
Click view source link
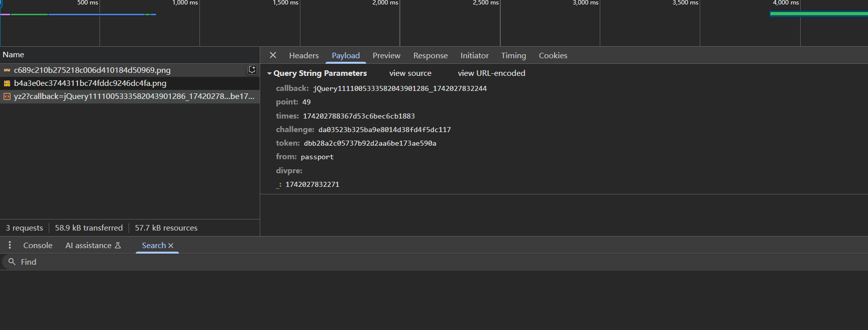[410, 73]
